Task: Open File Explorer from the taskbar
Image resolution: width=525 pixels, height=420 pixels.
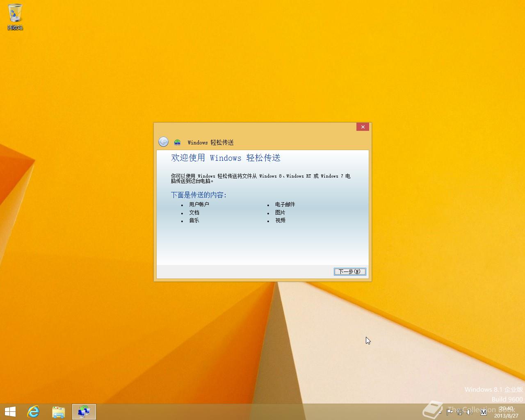Action: (x=59, y=412)
